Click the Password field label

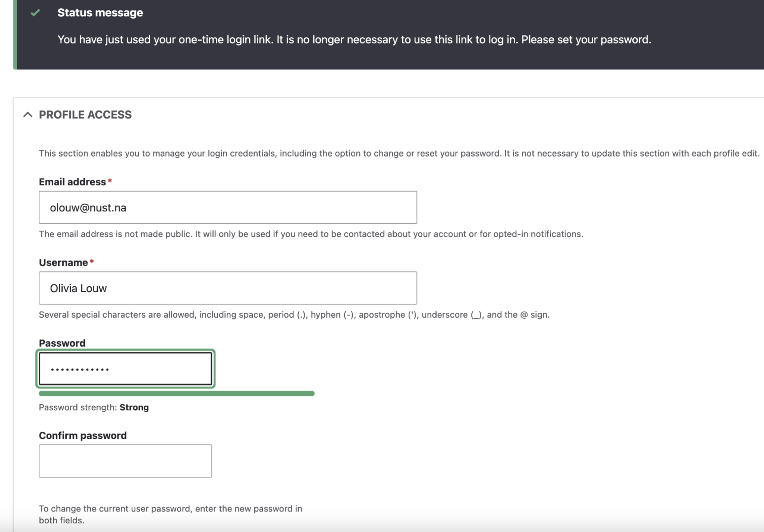point(62,343)
